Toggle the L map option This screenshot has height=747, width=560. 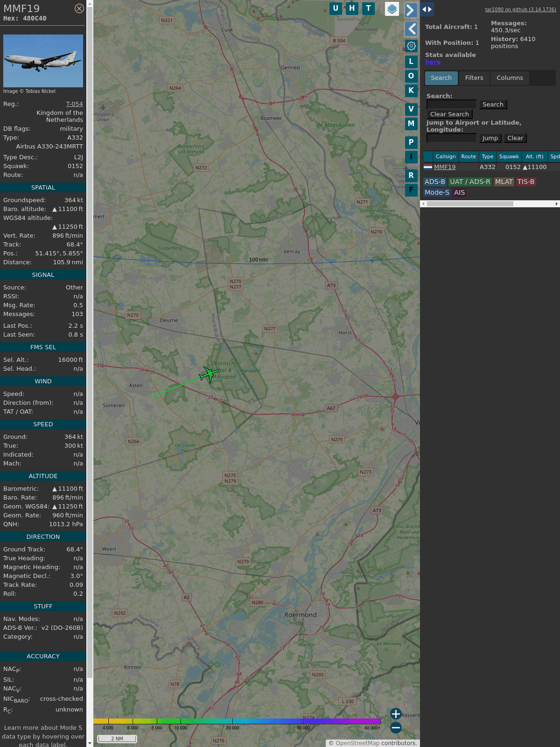[411, 62]
